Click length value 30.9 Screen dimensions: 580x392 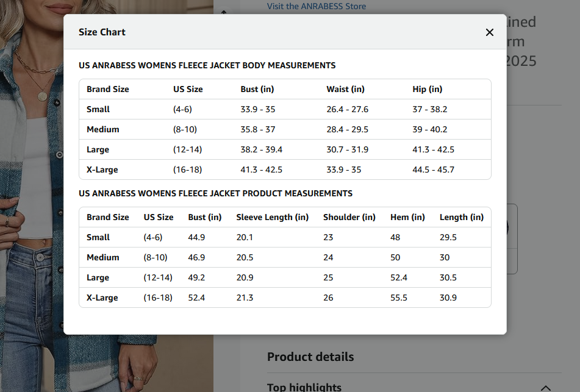[x=448, y=298]
